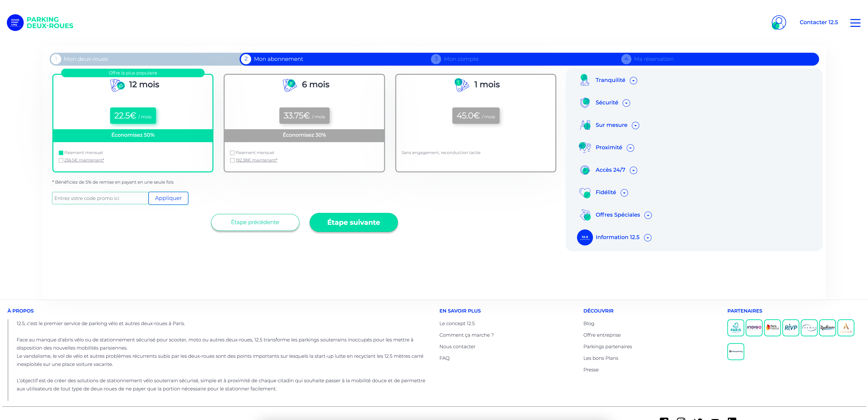Open the Les bons Plans link
Viewport: 868px width, 420px height.
click(x=601, y=358)
